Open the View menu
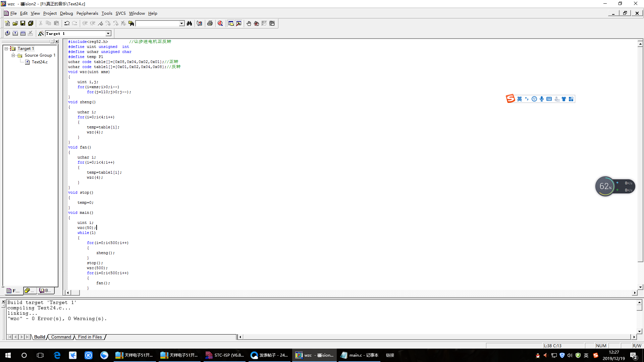The image size is (644, 362). coord(35,13)
